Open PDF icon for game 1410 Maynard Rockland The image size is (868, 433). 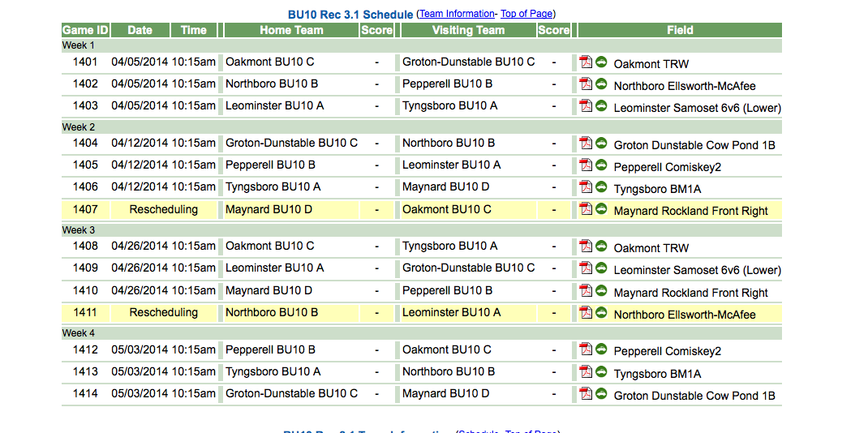[x=586, y=289]
